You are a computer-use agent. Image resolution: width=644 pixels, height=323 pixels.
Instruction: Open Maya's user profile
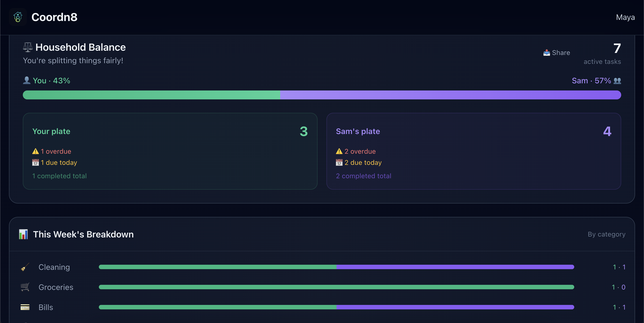pyautogui.click(x=625, y=17)
